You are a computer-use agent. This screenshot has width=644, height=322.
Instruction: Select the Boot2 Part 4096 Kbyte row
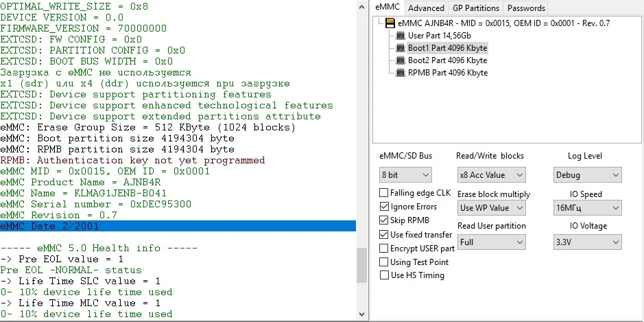tap(447, 60)
